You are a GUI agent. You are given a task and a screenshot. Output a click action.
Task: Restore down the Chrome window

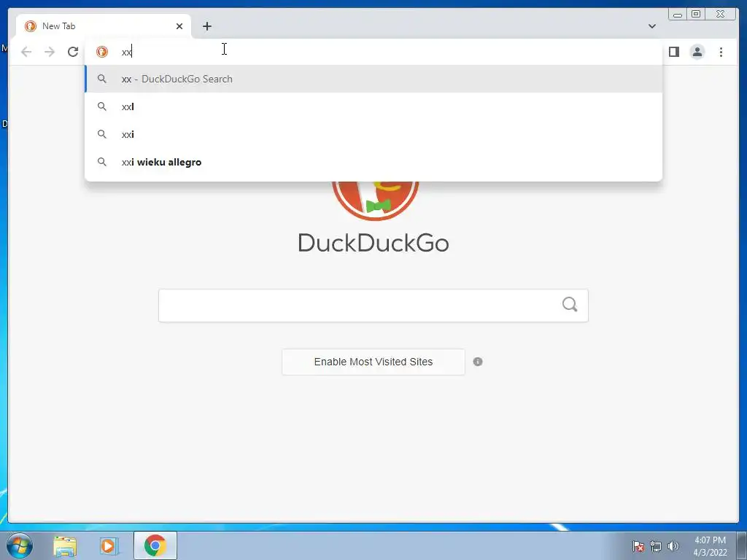[x=695, y=15]
